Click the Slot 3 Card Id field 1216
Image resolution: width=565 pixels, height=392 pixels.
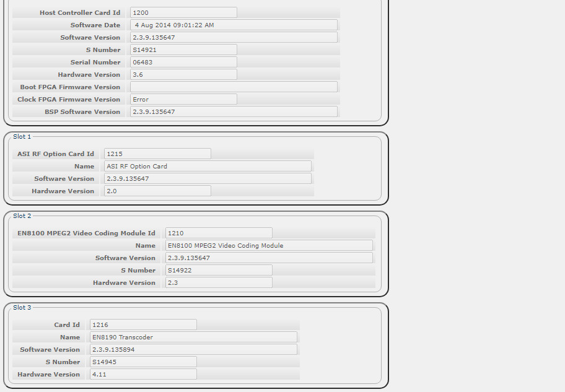point(143,324)
